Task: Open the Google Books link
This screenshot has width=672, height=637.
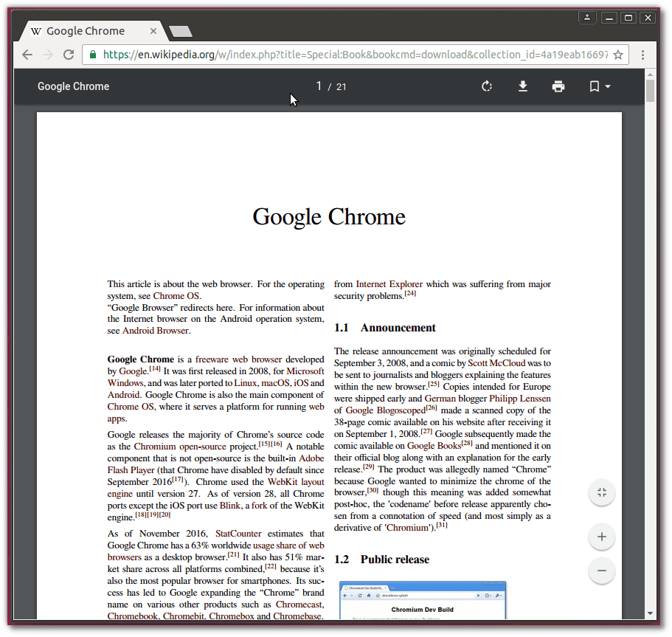Action: coord(434,446)
